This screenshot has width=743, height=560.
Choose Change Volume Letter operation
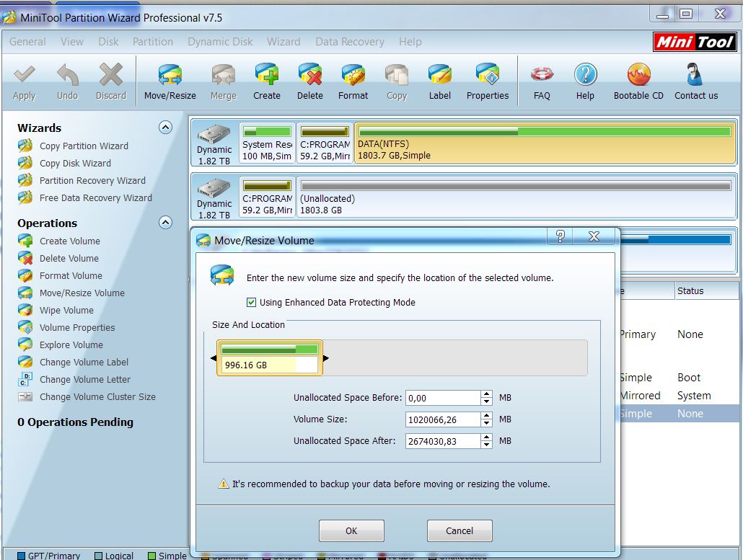85,380
